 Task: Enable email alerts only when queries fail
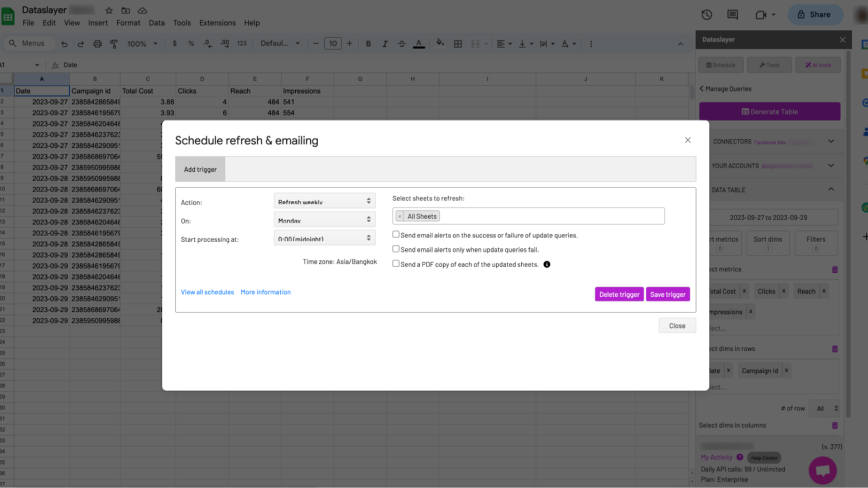pos(396,249)
